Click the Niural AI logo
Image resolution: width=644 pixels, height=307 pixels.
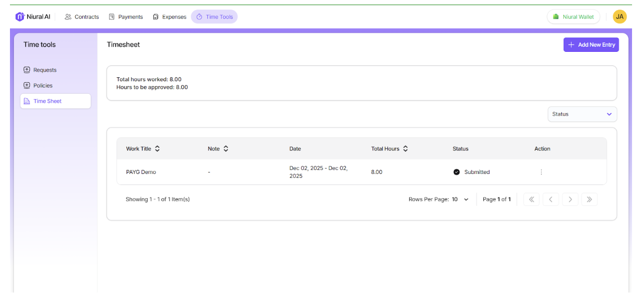(x=33, y=17)
